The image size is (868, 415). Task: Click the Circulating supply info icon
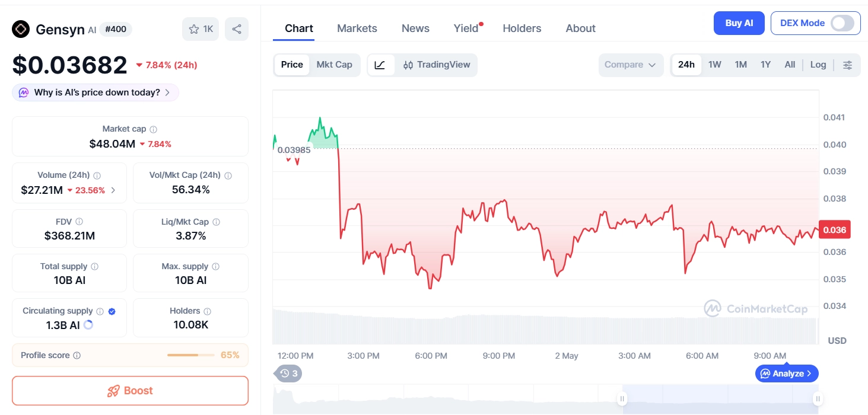[100, 311]
